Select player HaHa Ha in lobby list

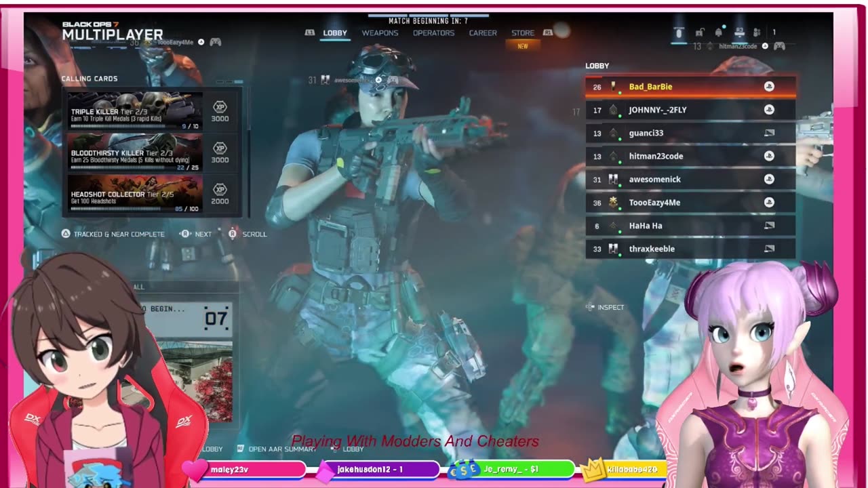(x=690, y=226)
